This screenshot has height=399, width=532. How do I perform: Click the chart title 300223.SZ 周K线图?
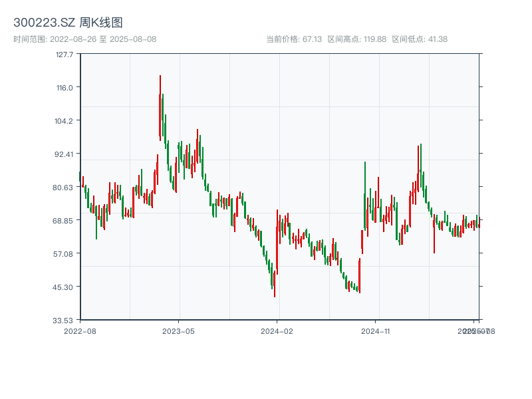click(x=68, y=23)
